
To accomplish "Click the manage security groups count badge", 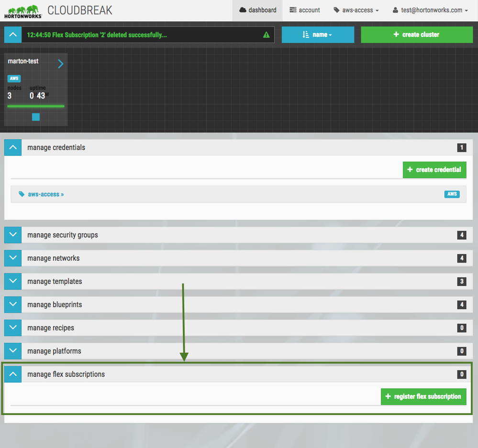I will (x=462, y=235).
